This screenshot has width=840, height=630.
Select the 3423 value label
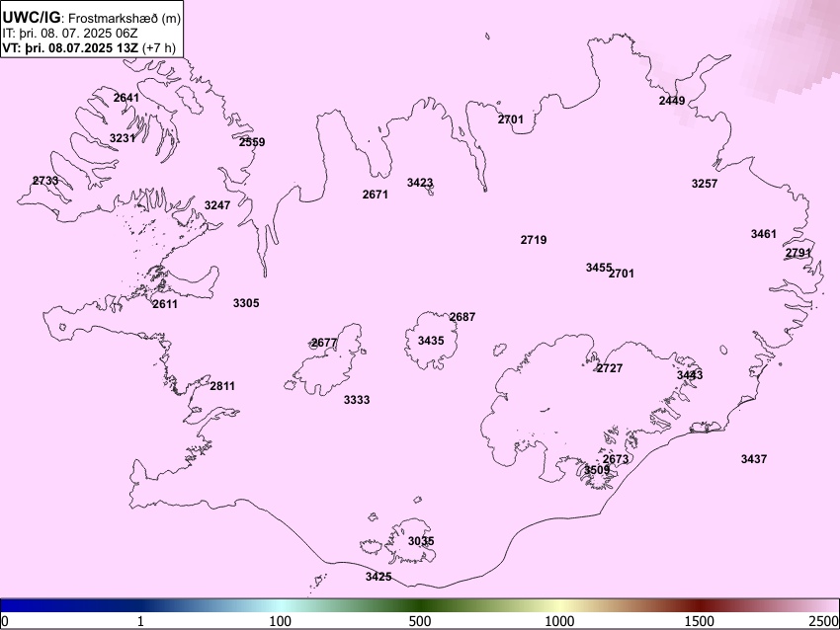point(420,183)
